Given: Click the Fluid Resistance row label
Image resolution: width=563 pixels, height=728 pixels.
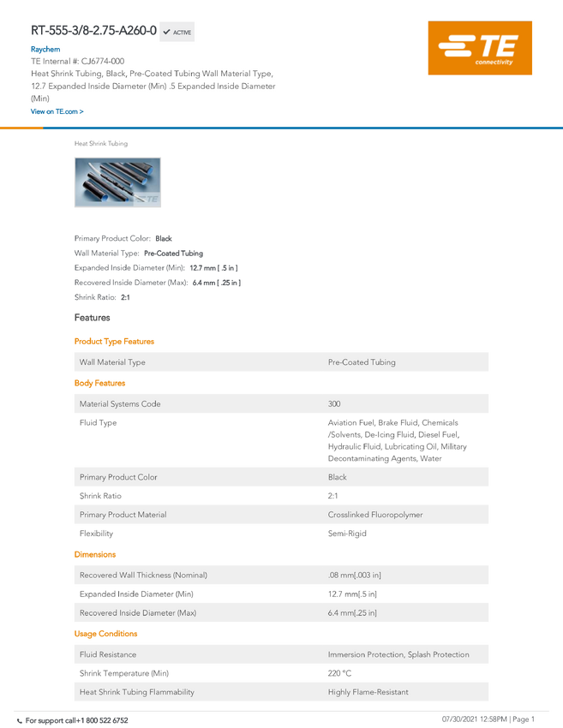Looking at the screenshot, I should point(108,654).
